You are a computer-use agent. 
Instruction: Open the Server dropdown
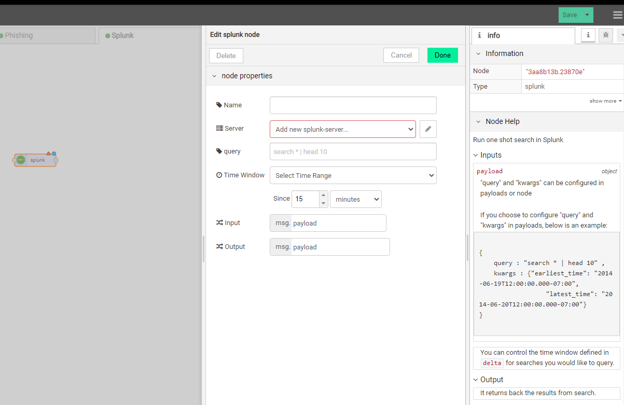coord(343,129)
